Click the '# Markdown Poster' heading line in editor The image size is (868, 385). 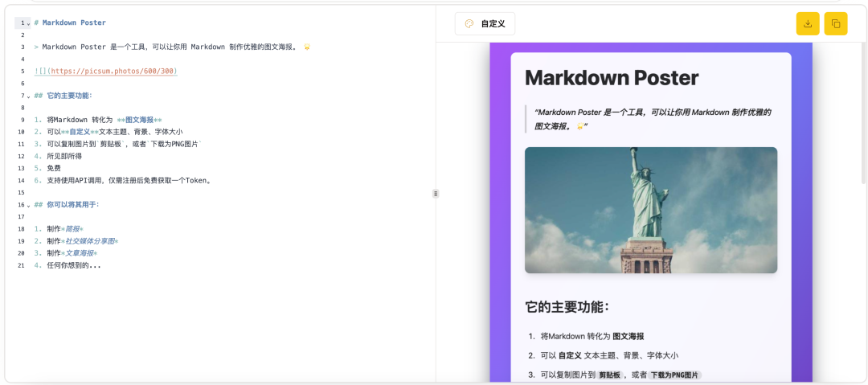pyautogui.click(x=70, y=23)
